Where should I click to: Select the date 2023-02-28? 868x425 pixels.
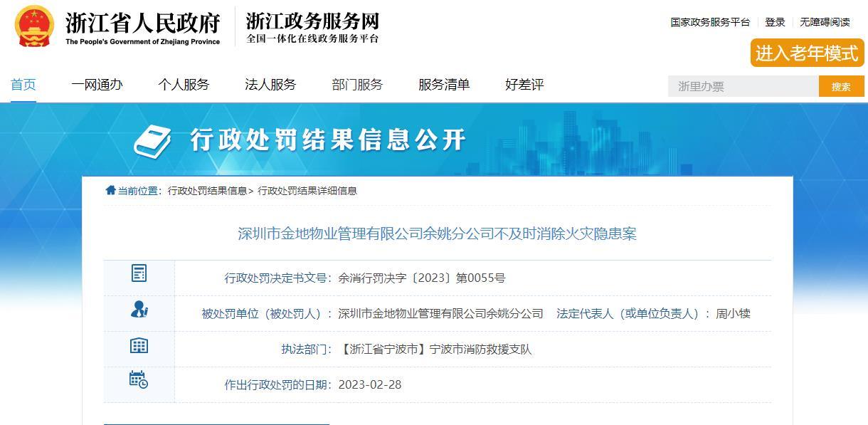tap(370, 384)
